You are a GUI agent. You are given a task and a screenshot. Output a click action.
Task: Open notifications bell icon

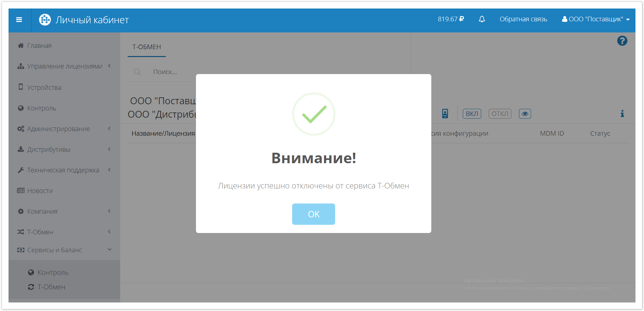(482, 19)
